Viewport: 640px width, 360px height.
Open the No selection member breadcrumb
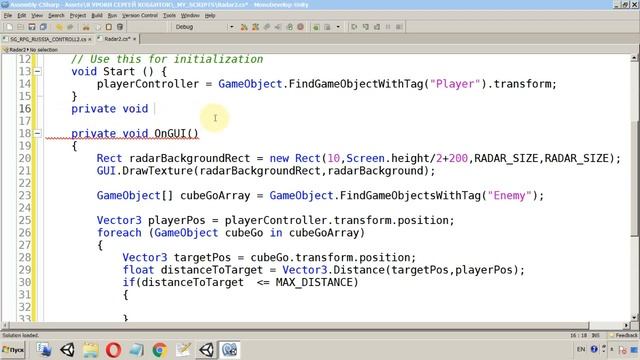(43, 50)
